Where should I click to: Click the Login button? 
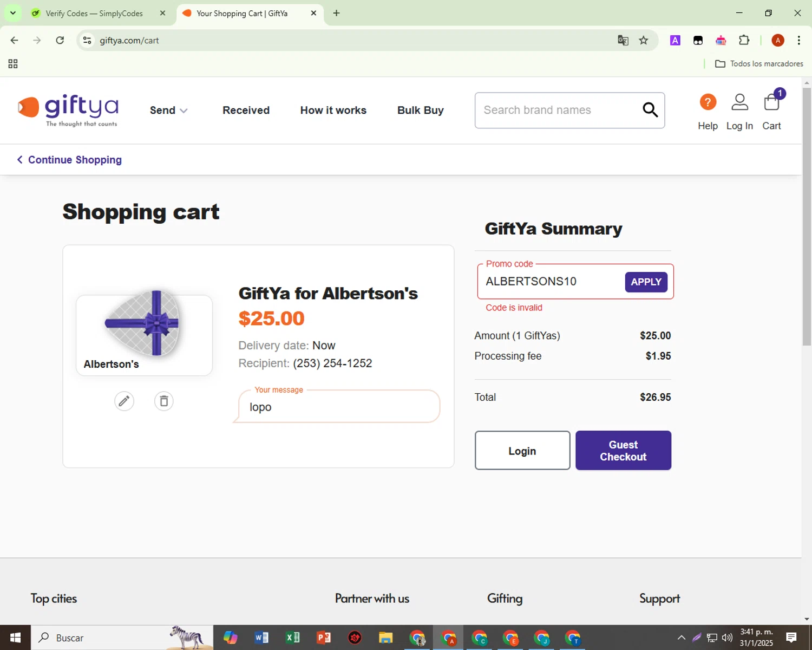(x=522, y=451)
